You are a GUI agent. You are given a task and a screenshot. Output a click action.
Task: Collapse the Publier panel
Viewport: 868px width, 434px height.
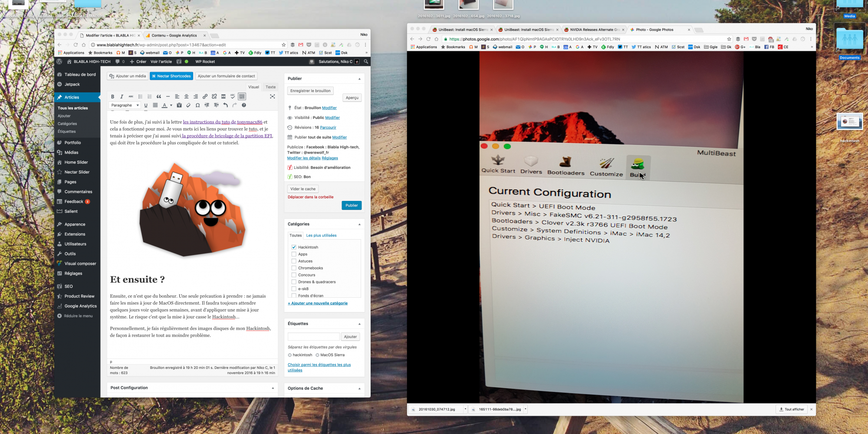(359, 79)
